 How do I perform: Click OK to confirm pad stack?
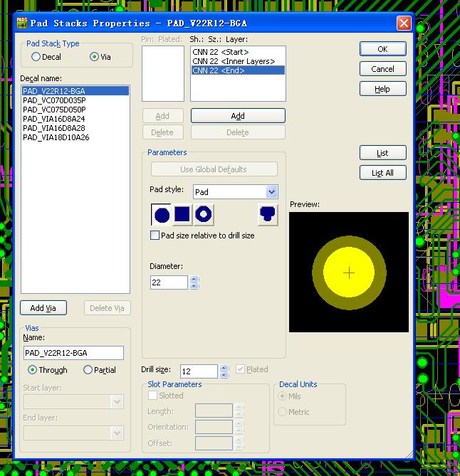(x=383, y=49)
